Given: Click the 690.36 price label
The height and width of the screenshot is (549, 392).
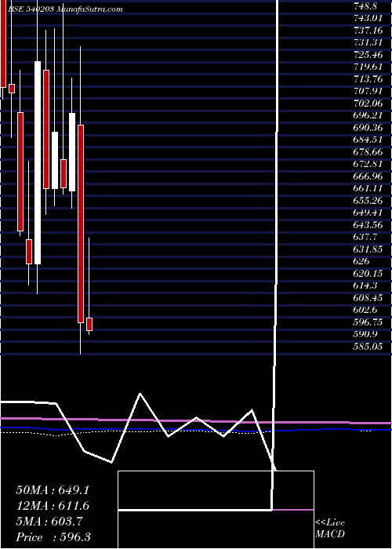Looking at the screenshot, I should pyautogui.click(x=368, y=127).
